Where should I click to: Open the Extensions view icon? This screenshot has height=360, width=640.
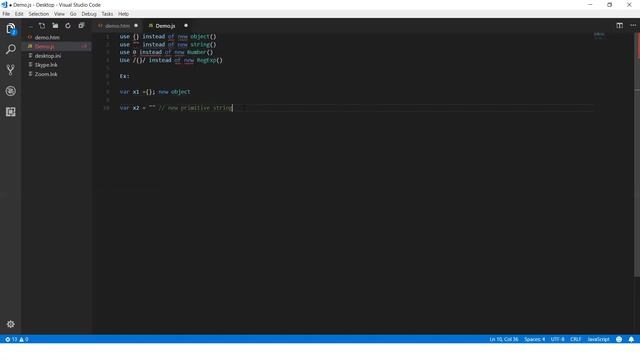(x=11, y=112)
